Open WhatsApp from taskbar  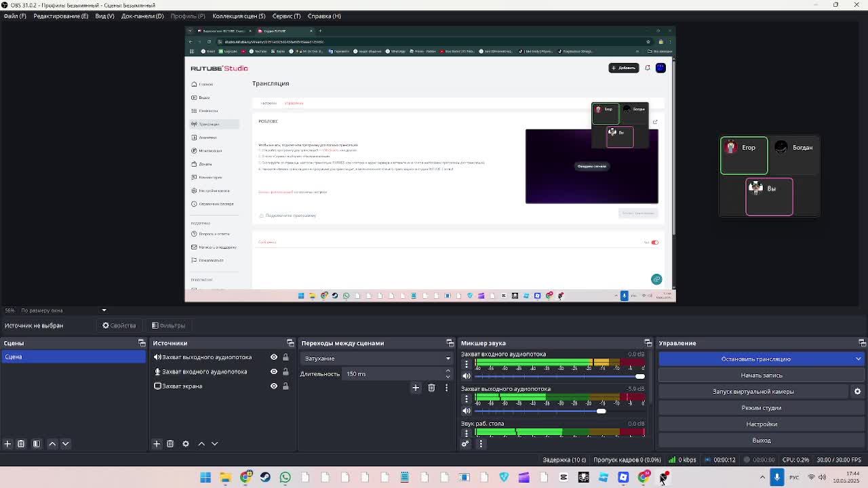(x=285, y=477)
